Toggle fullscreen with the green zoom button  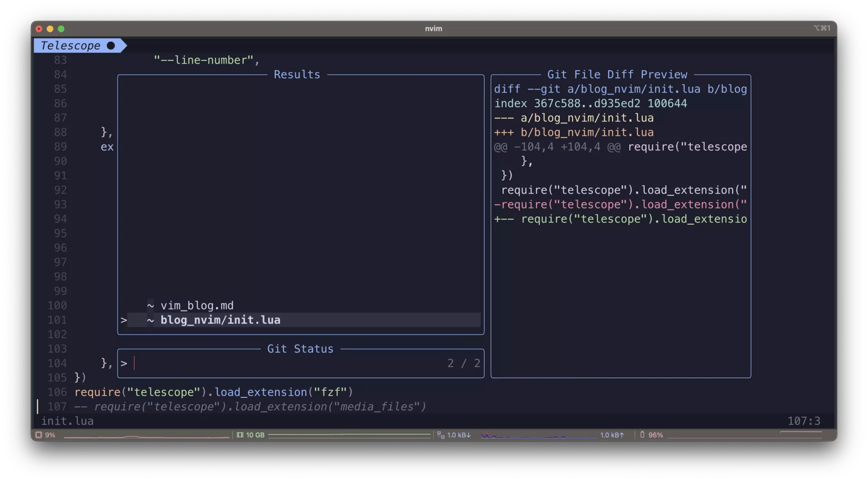[x=61, y=28]
